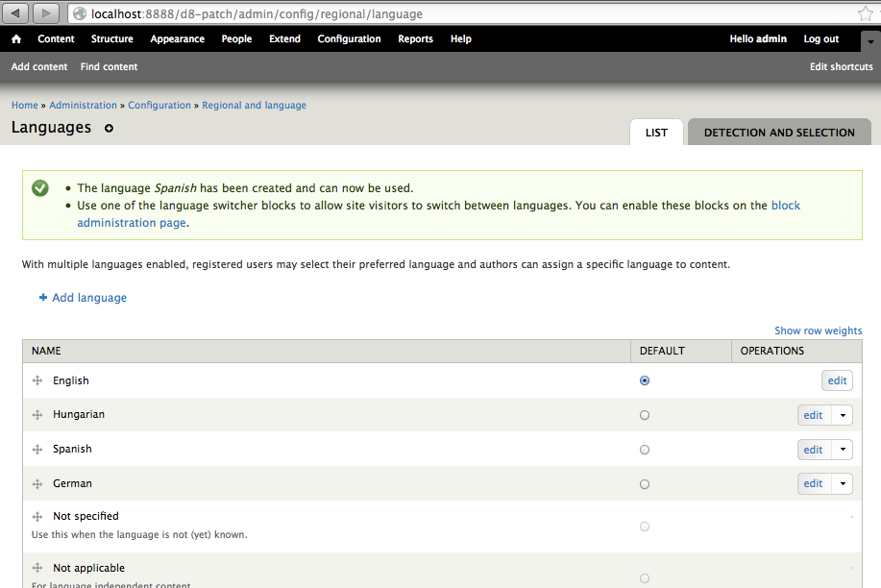Image resolution: width=881 pixels, height=588 pixels.
Task: Open the Configuration menu
Action: pyautogui.click(x=349, y=38)
